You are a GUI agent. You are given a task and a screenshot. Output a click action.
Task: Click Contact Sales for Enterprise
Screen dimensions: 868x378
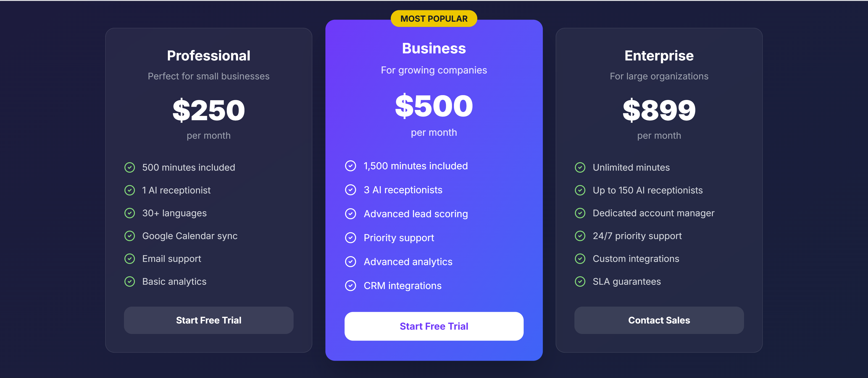click(x=659, y=320)
